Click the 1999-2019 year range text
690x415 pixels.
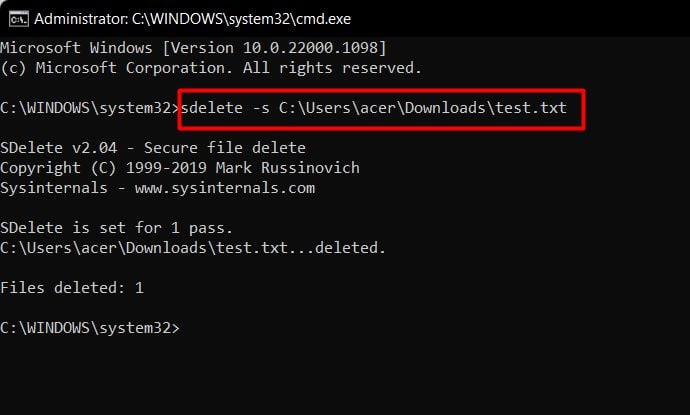pyautogui.click(x=166, y=168)
